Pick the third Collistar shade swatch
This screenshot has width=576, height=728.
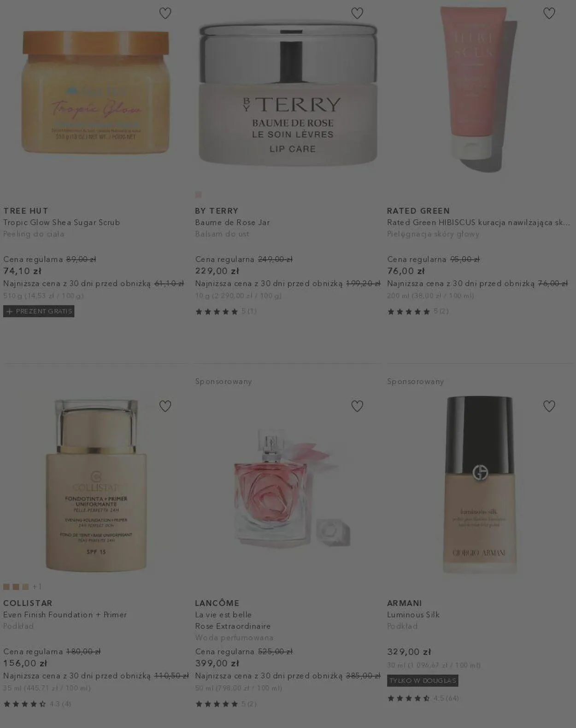[x=25, y=587]
